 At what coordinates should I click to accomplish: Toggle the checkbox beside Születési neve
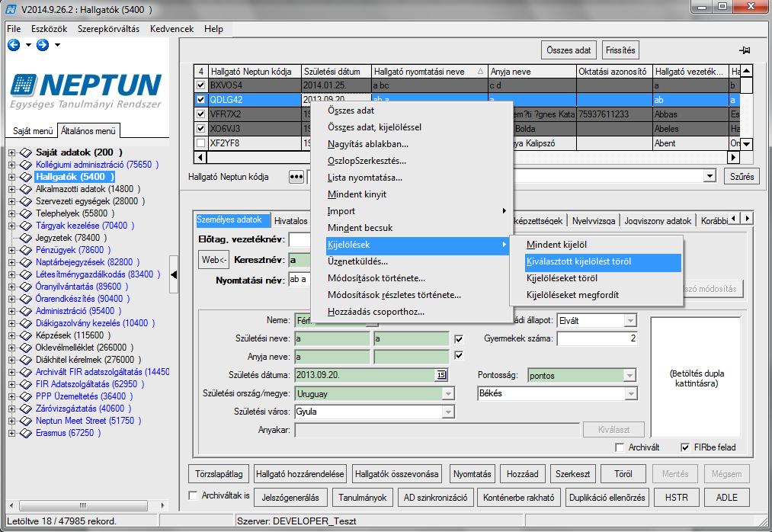click(x=459, y=339)
